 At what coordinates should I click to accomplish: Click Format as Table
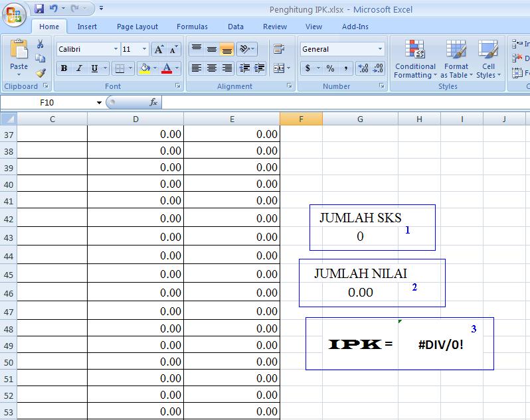pyautogui.click(x=456, y=59)
